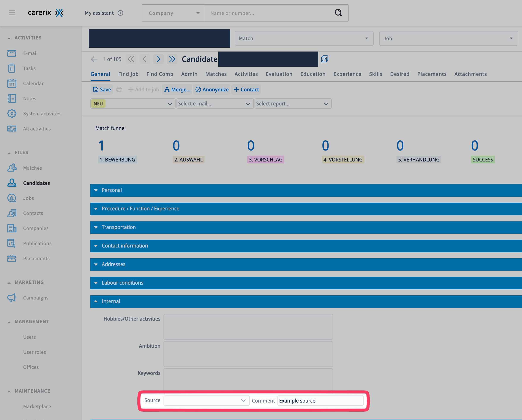
Task: Click the Merge button
Action: 177,89
